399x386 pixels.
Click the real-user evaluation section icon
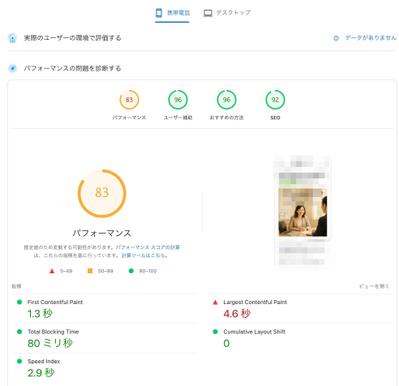click(12, 38)
